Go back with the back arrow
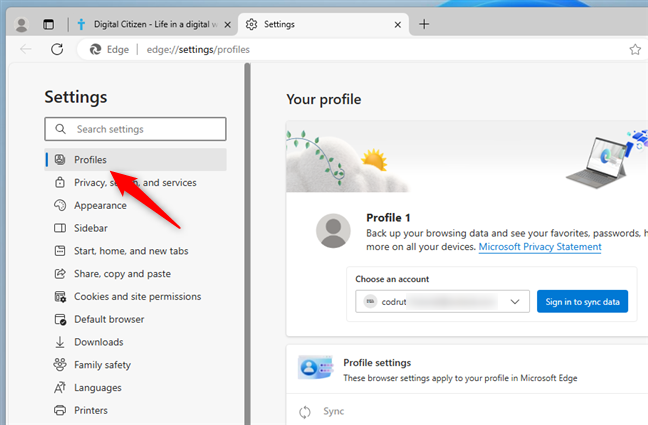The width and height of the screenshot is (648, 425). point(26,49)
